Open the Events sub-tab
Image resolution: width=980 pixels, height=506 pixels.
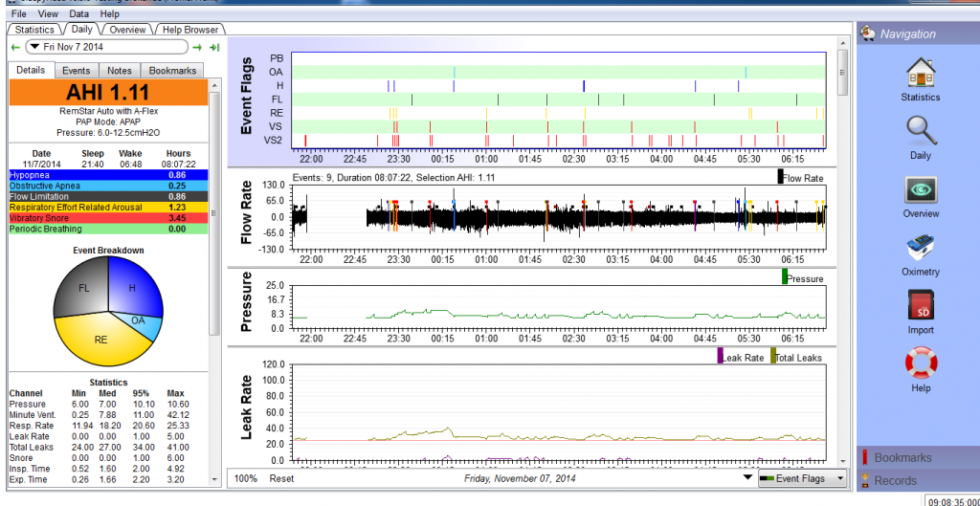[x=77, y=71]
